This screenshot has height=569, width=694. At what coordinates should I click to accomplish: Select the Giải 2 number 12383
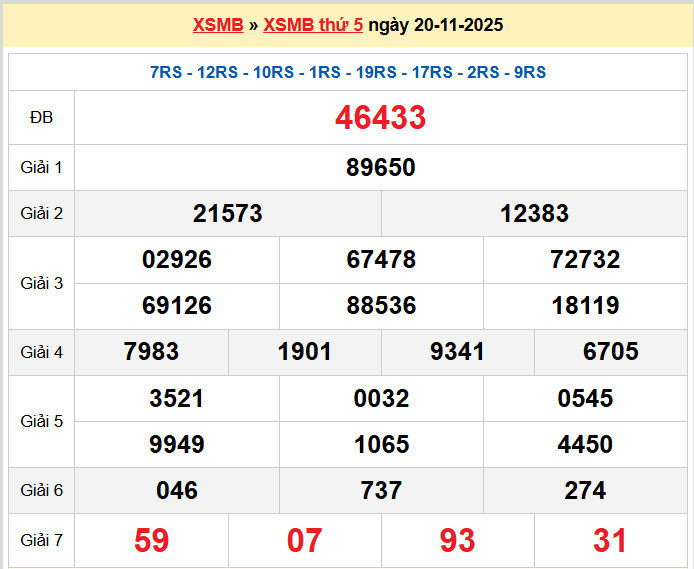[534, 214]
